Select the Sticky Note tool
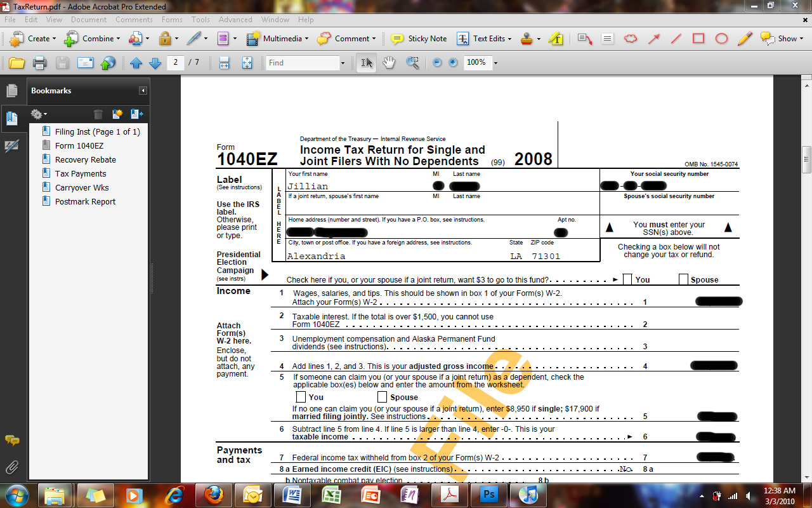Screen dimensions: 812x508 pyautogui.click(x=419, y=39)
